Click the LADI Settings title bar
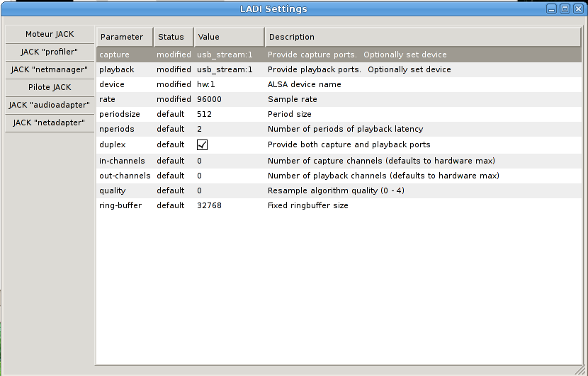The height and width of the screenshot is (376, 588). point(273,9)
